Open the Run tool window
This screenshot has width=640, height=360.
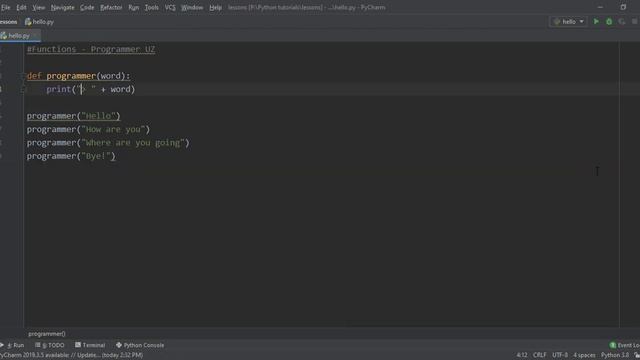coord(13,345)
